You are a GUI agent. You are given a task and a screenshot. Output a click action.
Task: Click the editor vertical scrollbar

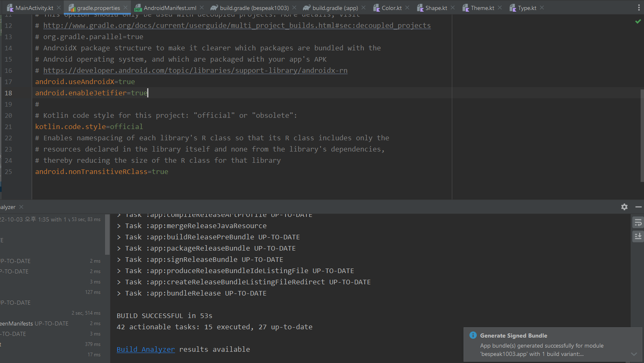642,135
